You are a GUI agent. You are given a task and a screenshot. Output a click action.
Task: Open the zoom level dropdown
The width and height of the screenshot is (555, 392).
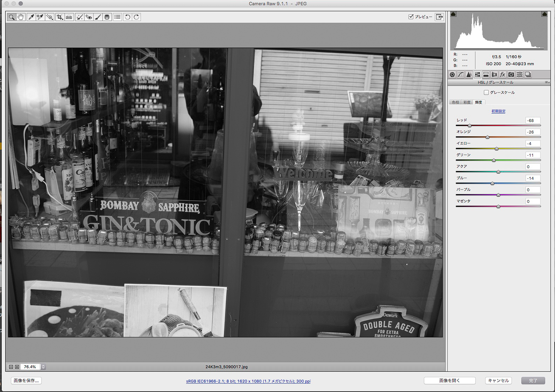[43, 367]
